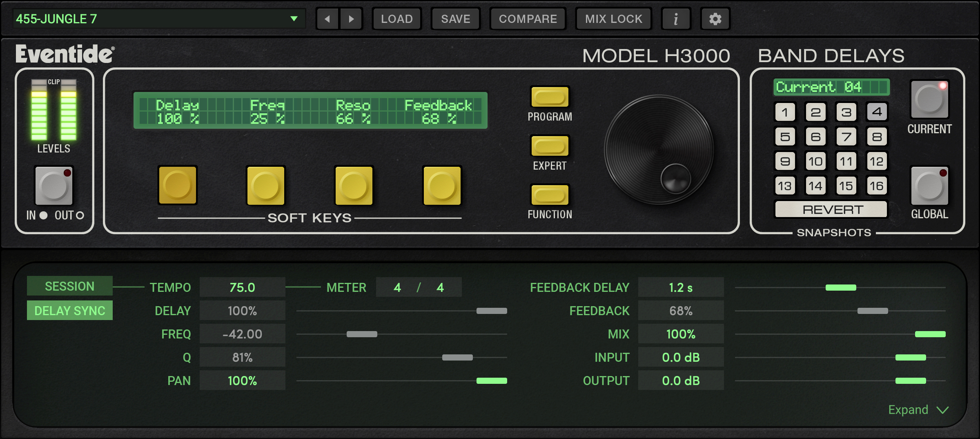Click the Current 04 snapshot display

pos(831,87)
